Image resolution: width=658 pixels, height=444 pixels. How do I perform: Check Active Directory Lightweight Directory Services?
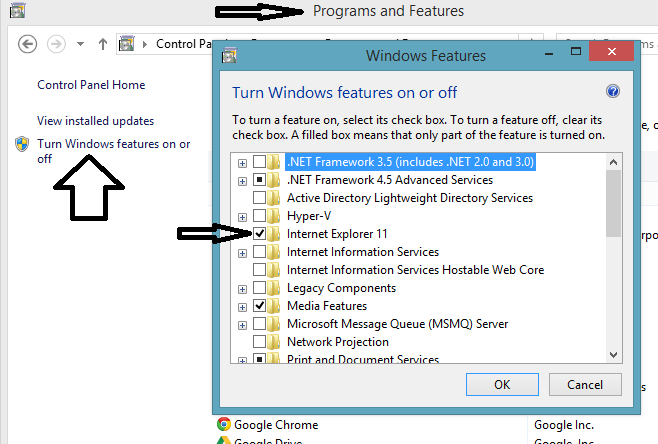click(259, 198)
